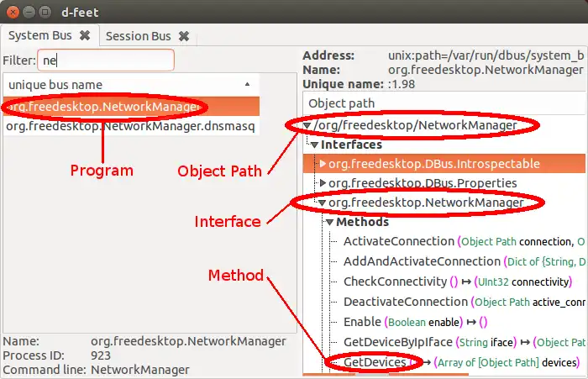Expand org.freedesktop.DBus.Properties interface
This screenshot has width=588, height=379.
(322, 183)
